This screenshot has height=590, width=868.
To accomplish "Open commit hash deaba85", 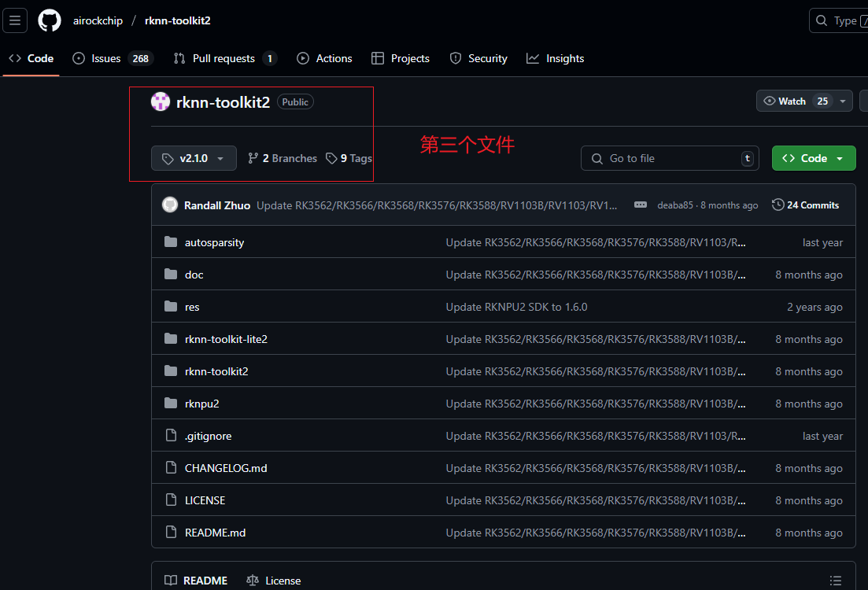I will pyautogui.click(x=674, y=205).
